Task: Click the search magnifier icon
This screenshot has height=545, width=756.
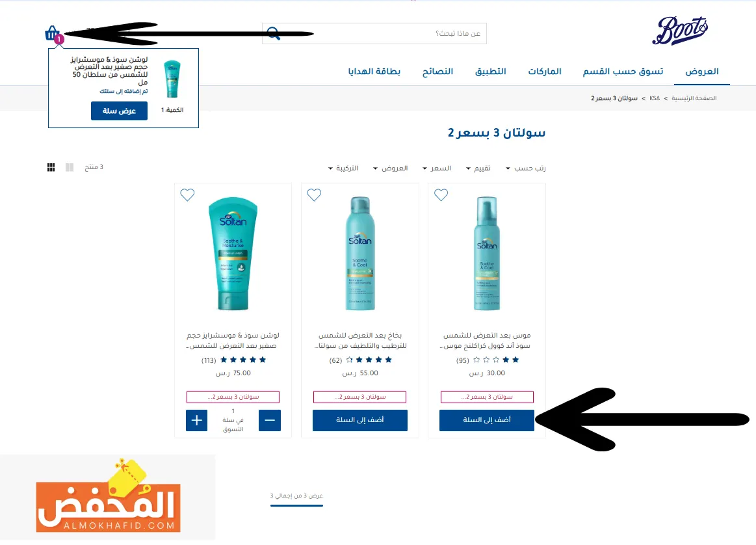Action: (x=274, y=33)
